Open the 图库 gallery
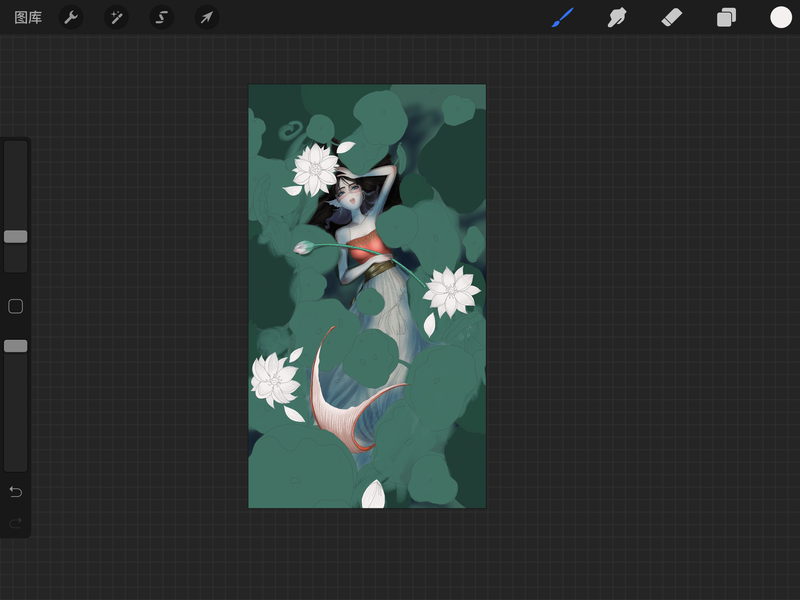Viewport: 800px width, 600px height. (x=28, y=18)
